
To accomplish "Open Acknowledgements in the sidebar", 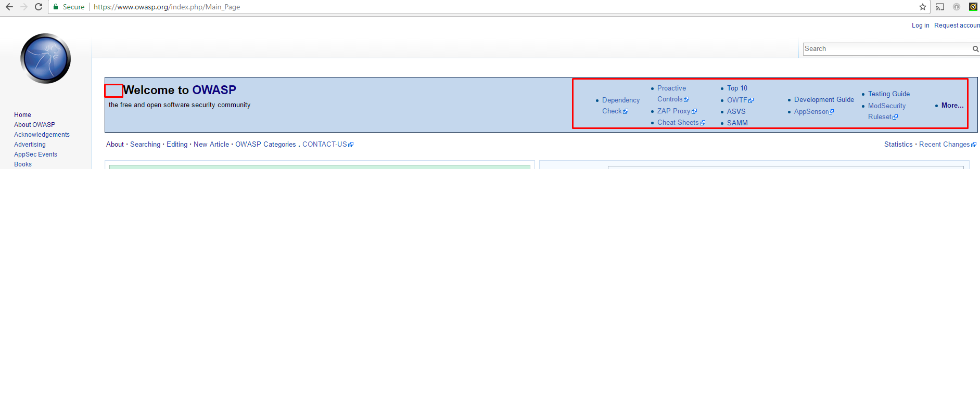I will (42, 135).
